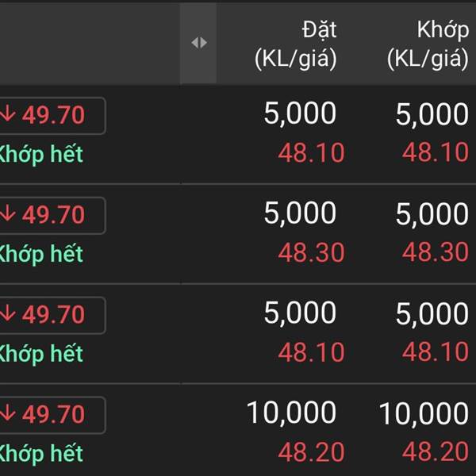The height and width of the screenshot is (476, 476).
Task: Tap the fourth 49.70 price badge
Action: [53, 415]
